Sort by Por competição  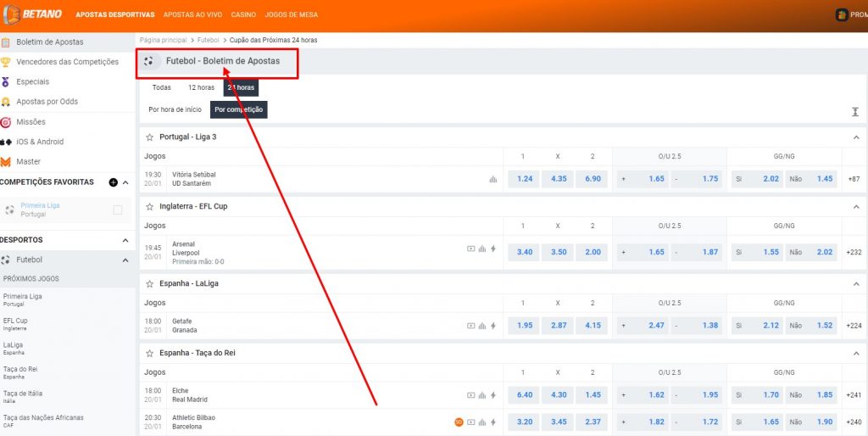click(x=238, y=109)
